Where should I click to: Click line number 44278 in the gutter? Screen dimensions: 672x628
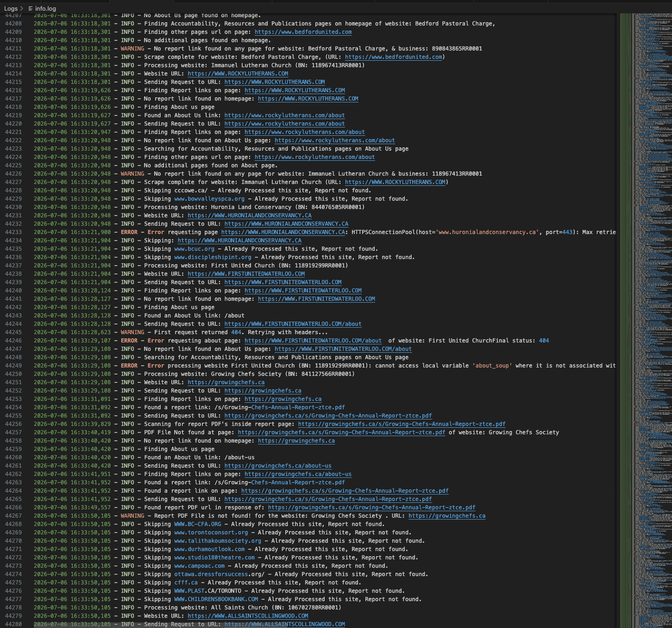[x=13, y=608]
